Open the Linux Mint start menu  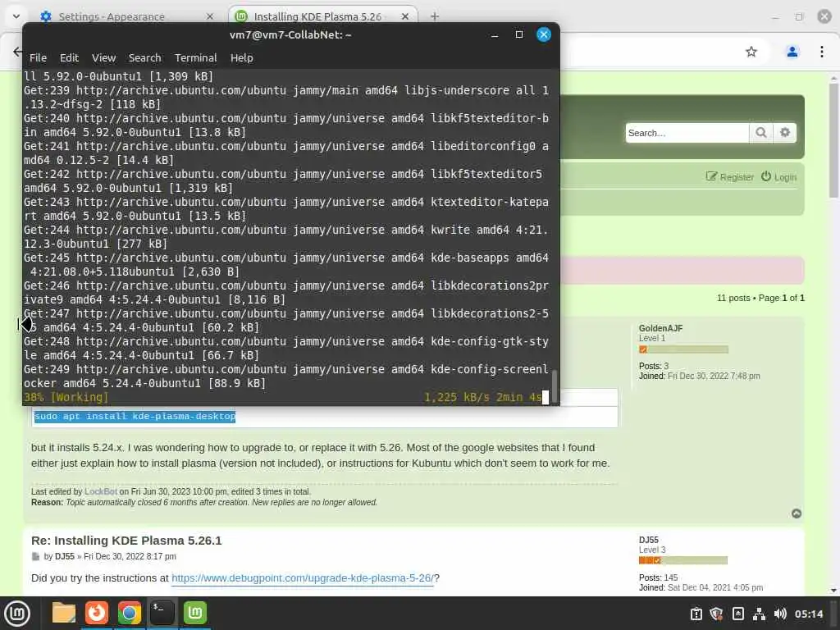pyautogui.click(x=17, y=613)
